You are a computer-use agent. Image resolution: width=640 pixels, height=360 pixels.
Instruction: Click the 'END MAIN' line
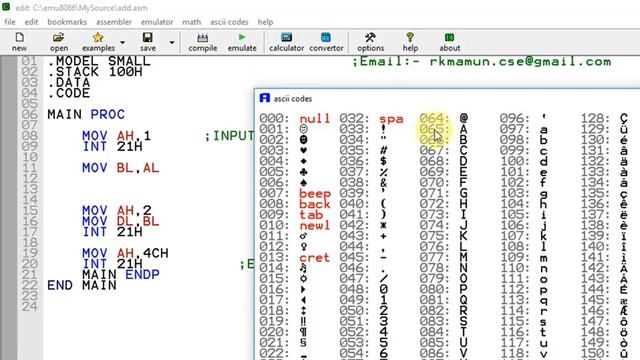(x=82, y=285)
